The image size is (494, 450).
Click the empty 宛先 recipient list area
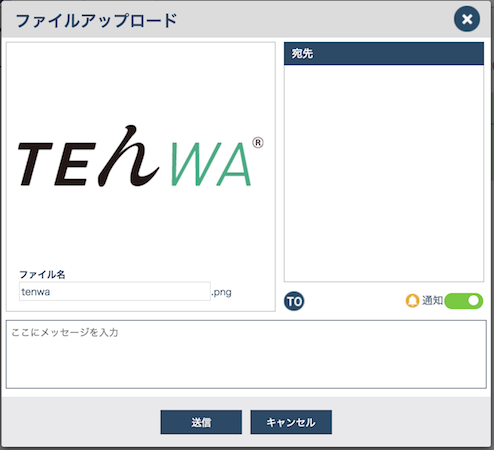click(x=384, y=173)
